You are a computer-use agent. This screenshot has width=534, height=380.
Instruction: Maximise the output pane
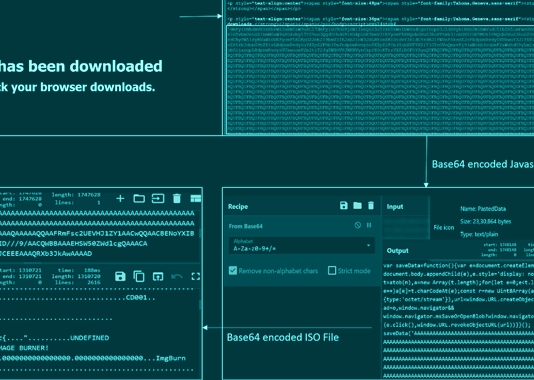click(x=196, y=276)
